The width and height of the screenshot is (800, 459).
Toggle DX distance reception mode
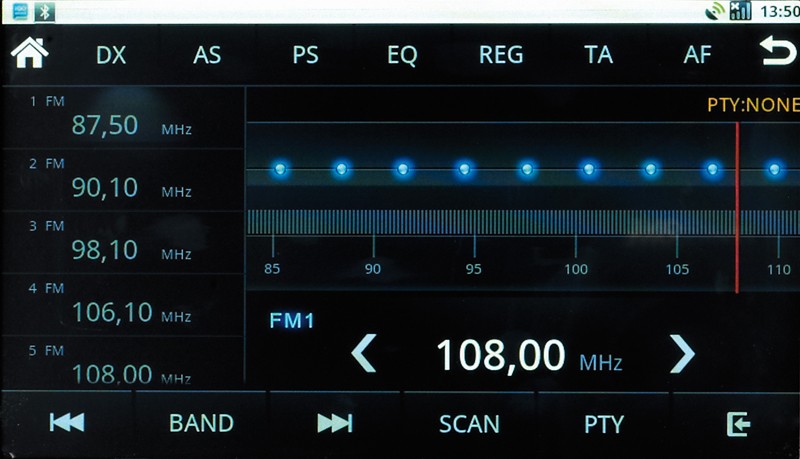pos(111,55)
